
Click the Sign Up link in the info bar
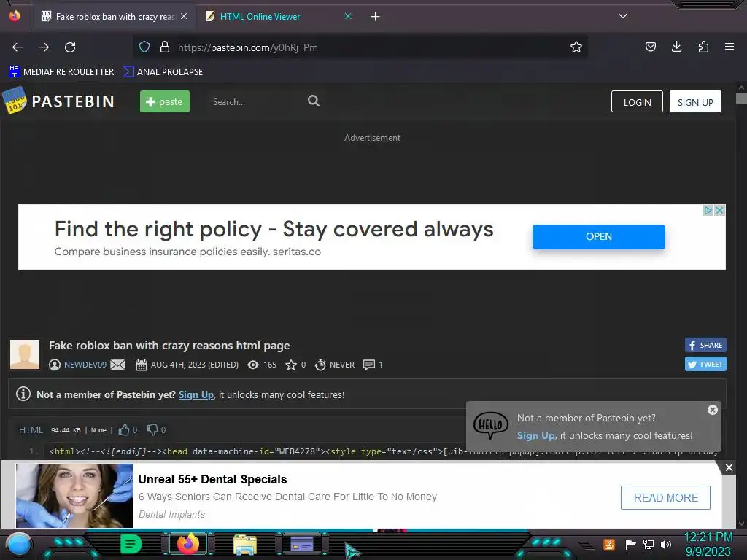coord(196,394)
